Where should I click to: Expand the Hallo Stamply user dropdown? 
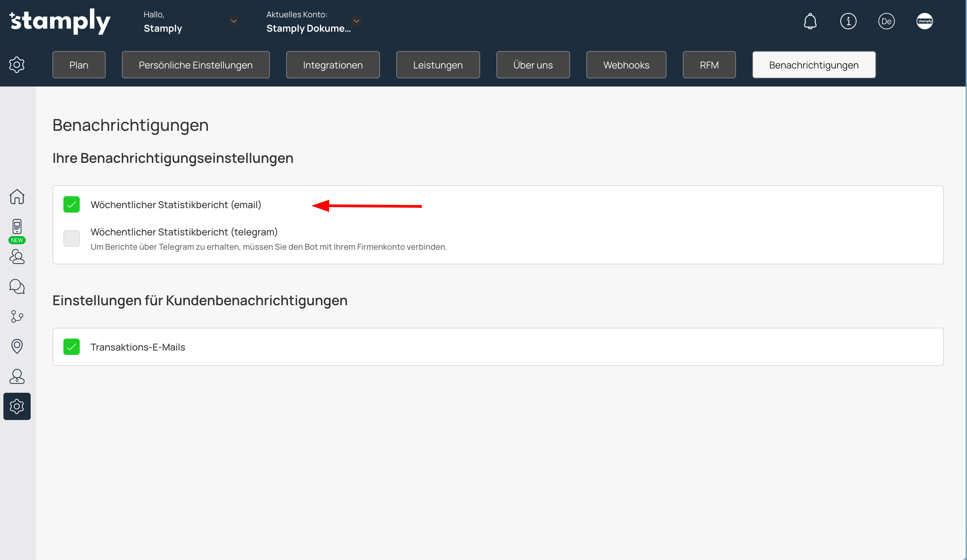pos(233,21)
